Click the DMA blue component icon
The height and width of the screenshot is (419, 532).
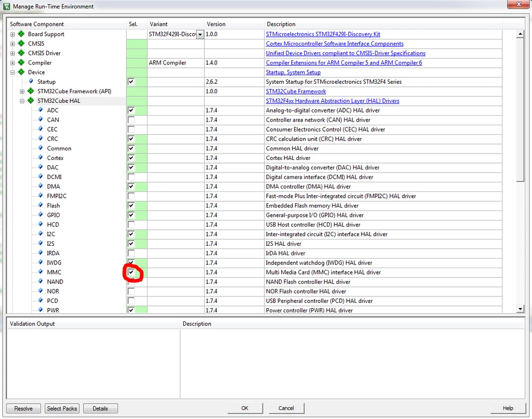pos(40,186)
